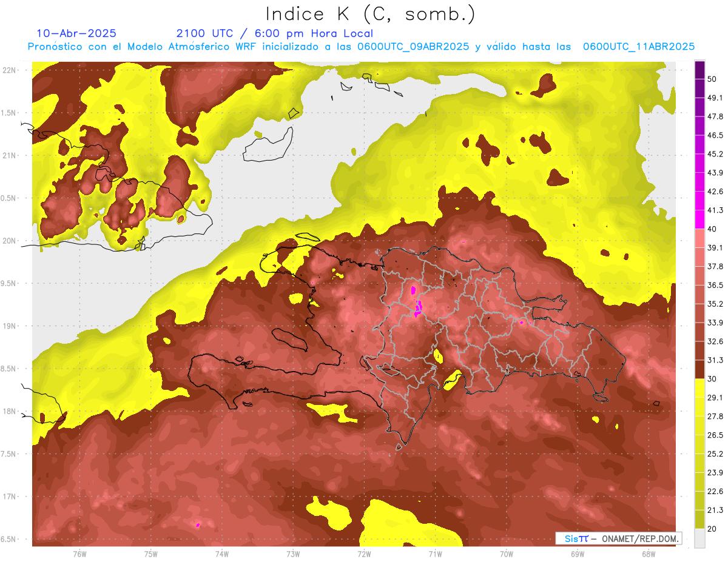The height and width of the screenshot is (562, 728).
Task: Click the "27.8" color scale label
Action: pos(715,416)
